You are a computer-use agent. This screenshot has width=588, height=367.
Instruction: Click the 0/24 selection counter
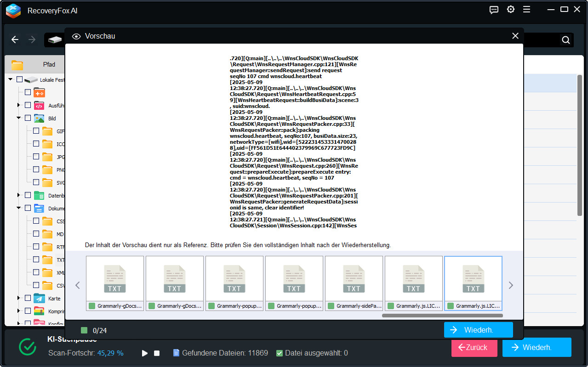[100, 330]
